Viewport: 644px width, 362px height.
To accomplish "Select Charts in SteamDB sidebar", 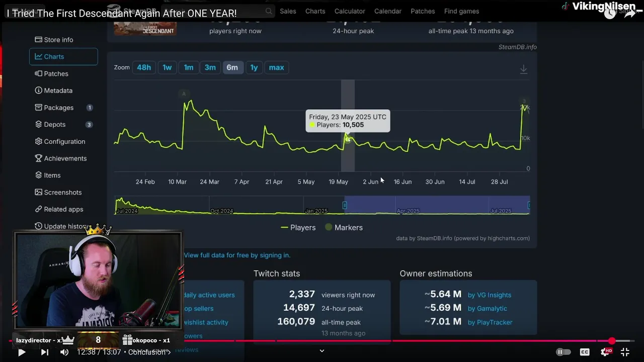I will [x=63, y=57].
